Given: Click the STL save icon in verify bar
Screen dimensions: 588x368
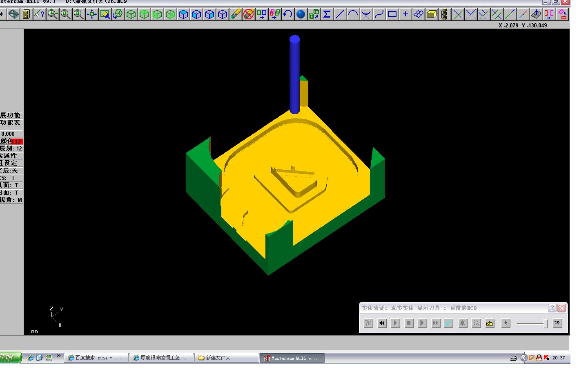Looking at the screenshot, I should (490, 323).
